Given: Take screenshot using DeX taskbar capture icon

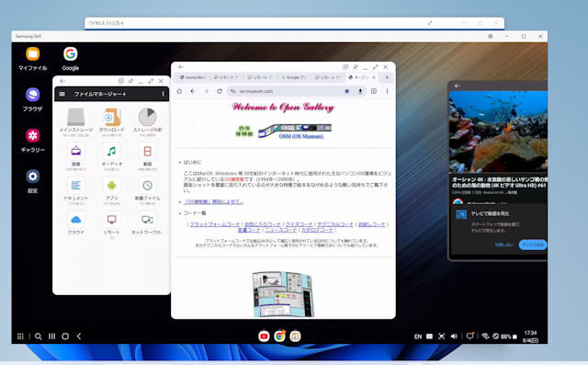Looking at the screenshot, I should pyautogui.click(x=441, y=336).
